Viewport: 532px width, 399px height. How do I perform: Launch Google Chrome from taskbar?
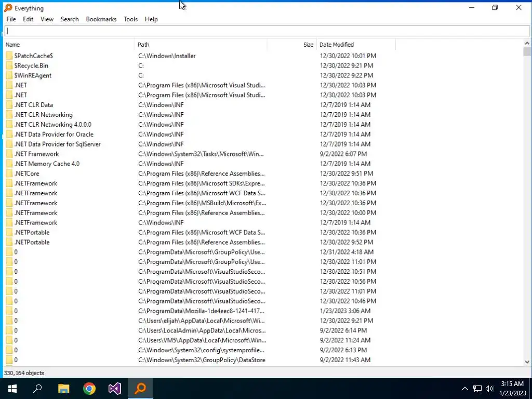(89, 389)
